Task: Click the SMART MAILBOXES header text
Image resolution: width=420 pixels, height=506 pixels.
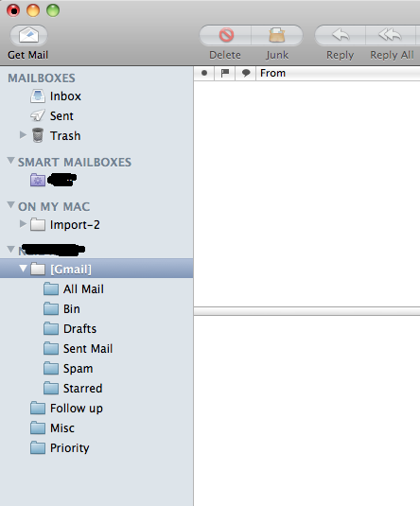Action: pos(75,163)
